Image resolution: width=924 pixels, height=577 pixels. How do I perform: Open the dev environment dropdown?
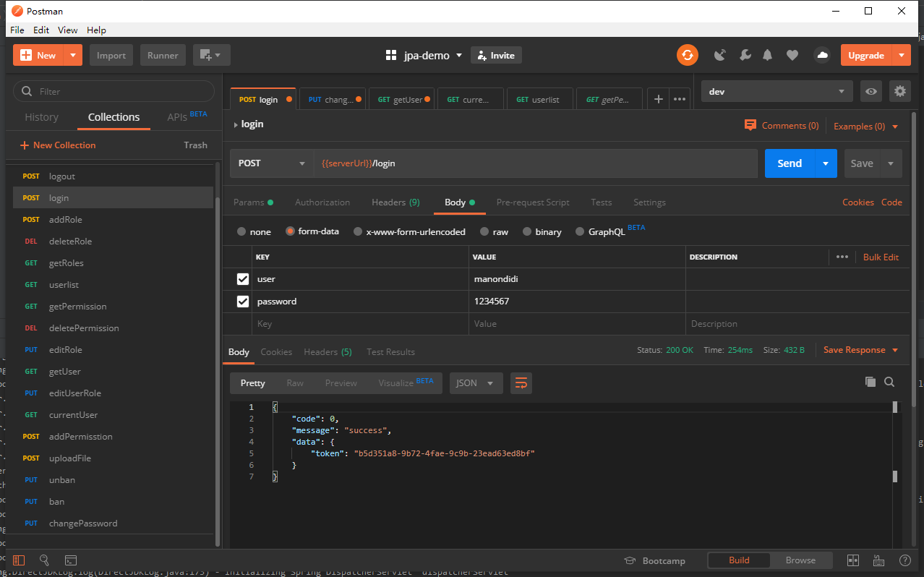[x=777, y=91]
